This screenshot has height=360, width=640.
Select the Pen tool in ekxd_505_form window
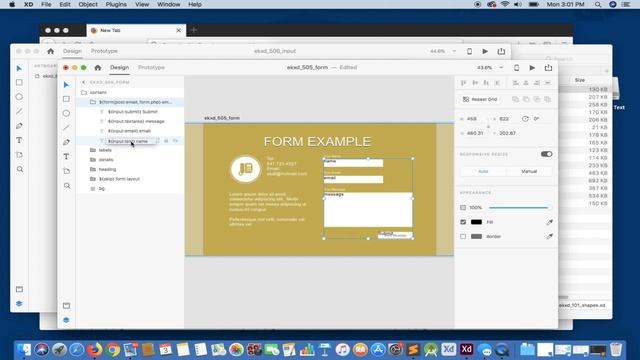[66, 142]
